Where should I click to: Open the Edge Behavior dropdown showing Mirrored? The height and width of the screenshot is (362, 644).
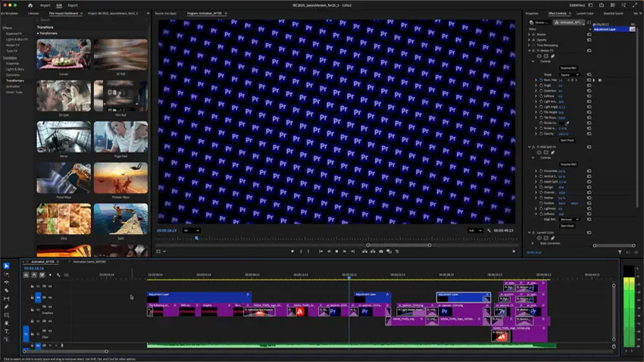click(570, 219)
